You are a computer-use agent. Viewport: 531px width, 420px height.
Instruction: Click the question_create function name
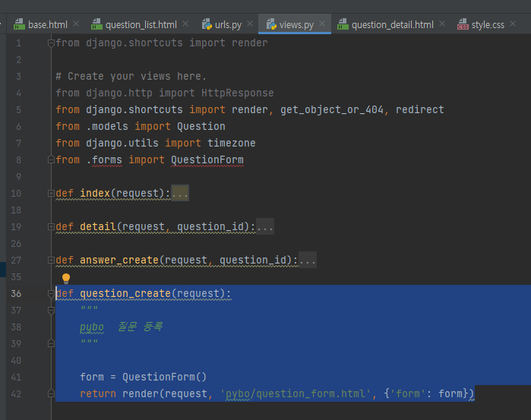coord(125,294)
